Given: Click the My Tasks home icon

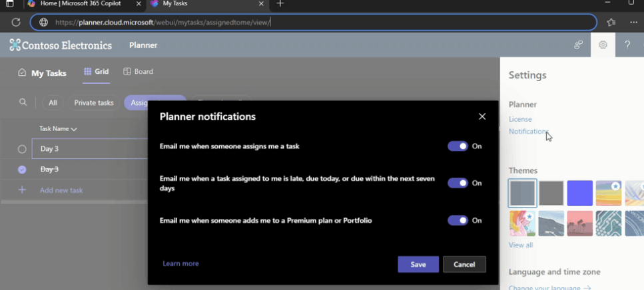Looking at the screenshot, I should [22, 72].
